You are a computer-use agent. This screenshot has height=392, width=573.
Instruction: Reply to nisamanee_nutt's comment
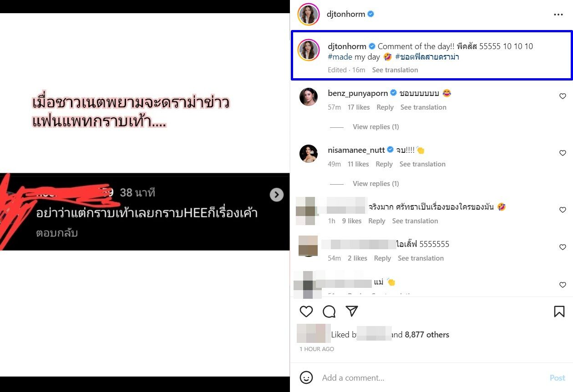(384, 164)
